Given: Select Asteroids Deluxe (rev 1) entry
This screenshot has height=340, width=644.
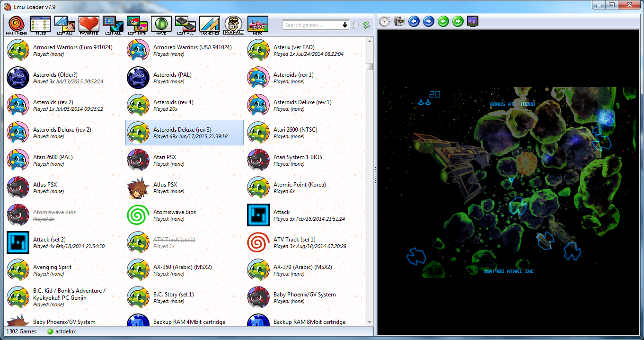Looking at the screenshot, I should coord(305,105).
